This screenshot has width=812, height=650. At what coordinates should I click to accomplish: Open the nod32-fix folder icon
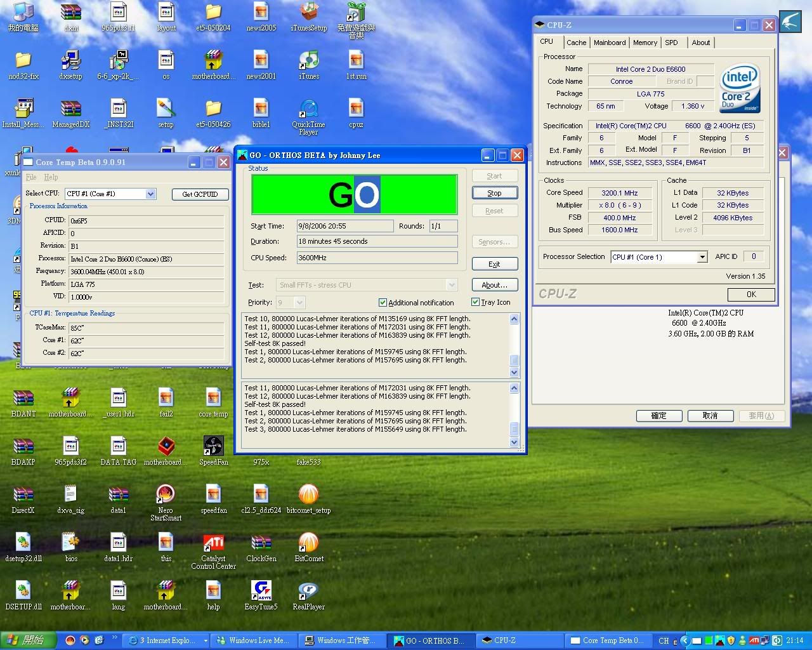click(x=23, y=65)
